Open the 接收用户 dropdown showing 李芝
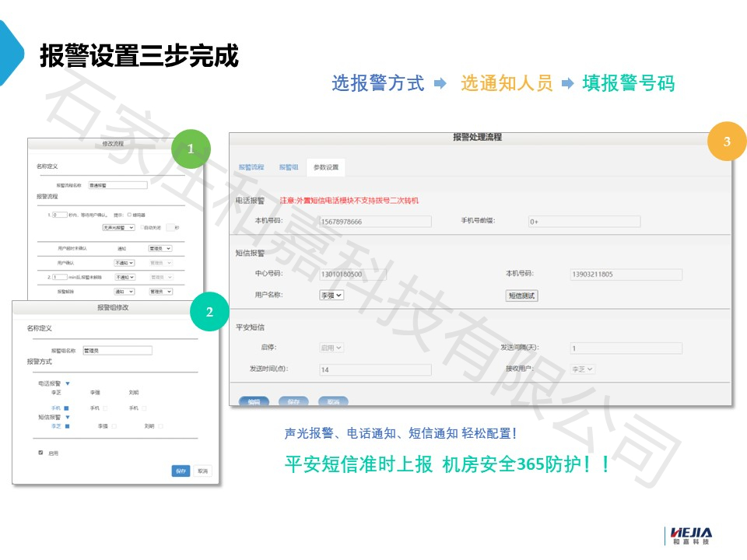The height and width of the screenshot is (560, 747). click(x=583, y=369)
